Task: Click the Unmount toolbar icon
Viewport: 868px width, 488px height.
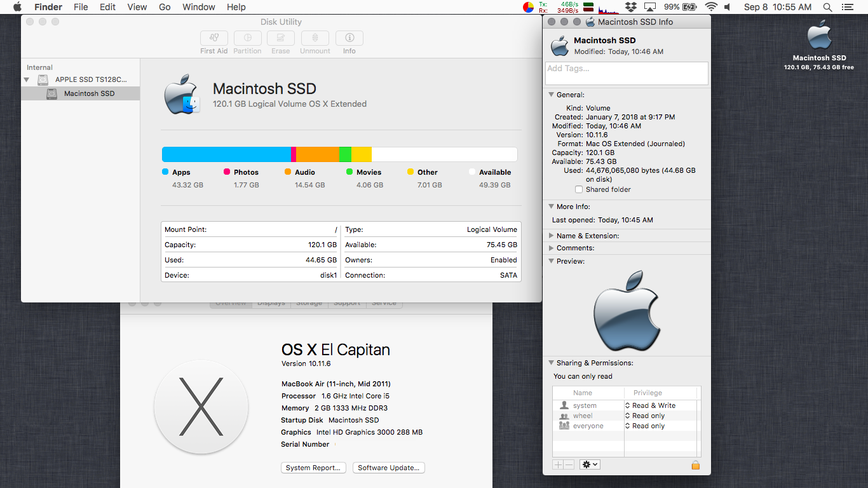Action: tap(315, 37)
